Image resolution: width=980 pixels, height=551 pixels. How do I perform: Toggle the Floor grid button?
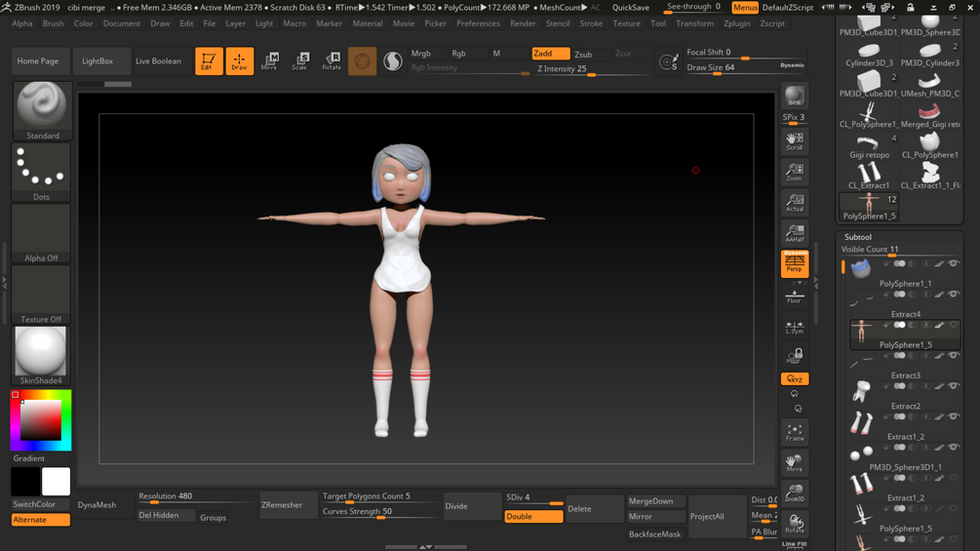794,295
